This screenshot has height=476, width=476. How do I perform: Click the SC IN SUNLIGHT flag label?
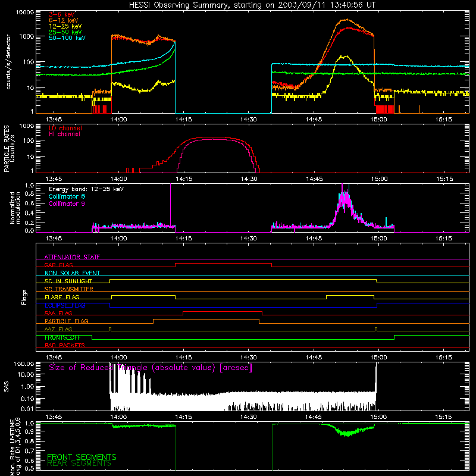click(68, 281)
